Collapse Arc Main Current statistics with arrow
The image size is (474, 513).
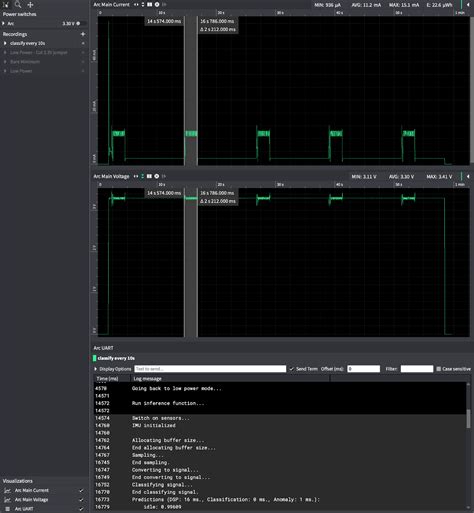[468, 5]
